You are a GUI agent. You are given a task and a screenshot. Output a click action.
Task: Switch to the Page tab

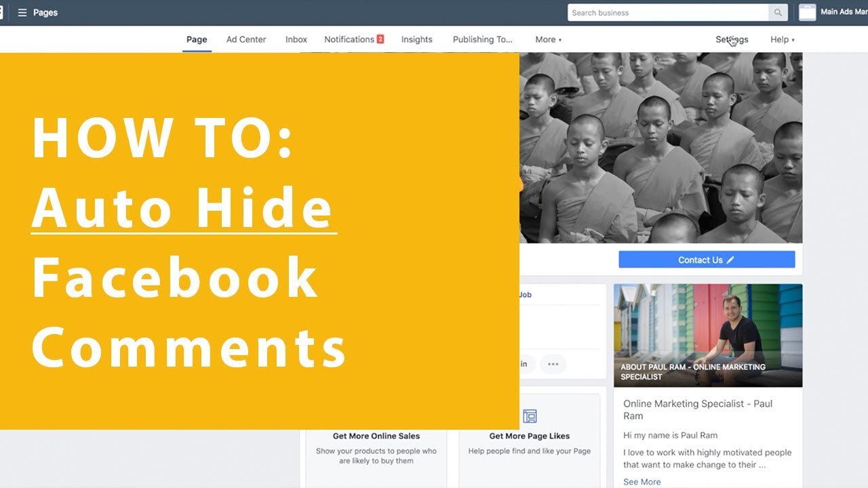[197, 39]
